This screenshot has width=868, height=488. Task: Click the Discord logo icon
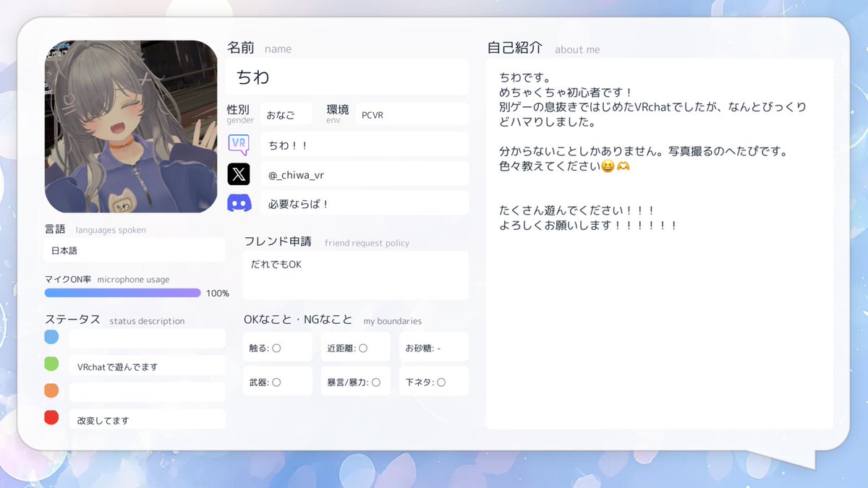click(239, 203)
